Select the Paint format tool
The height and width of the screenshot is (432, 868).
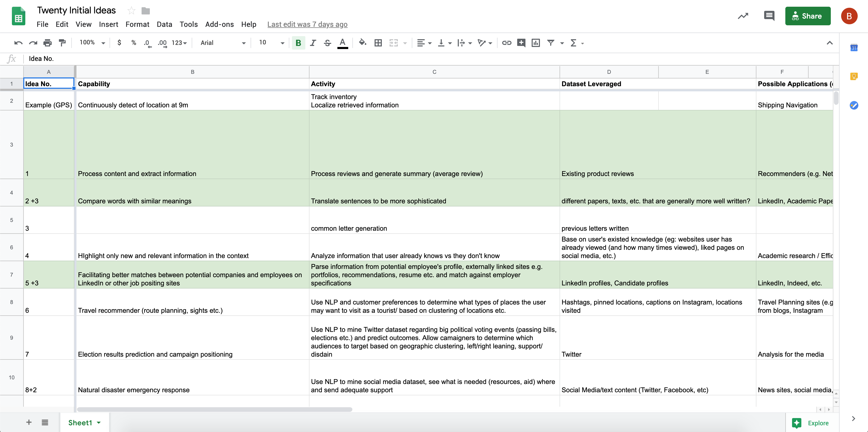click(62, 43)
